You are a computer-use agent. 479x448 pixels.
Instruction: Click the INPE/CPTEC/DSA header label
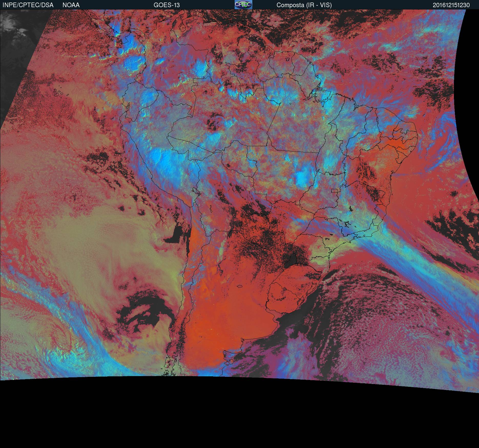point(28,5)
